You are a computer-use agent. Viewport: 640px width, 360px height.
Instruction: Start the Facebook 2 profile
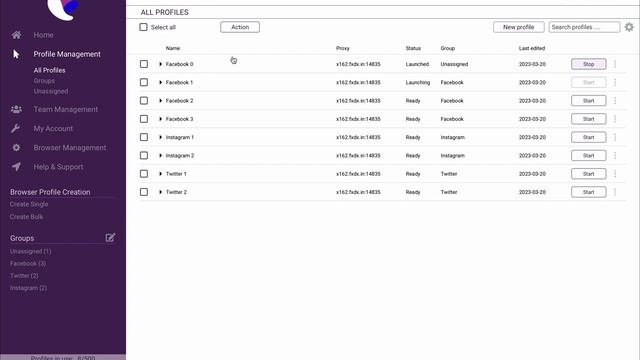[589, 100]
